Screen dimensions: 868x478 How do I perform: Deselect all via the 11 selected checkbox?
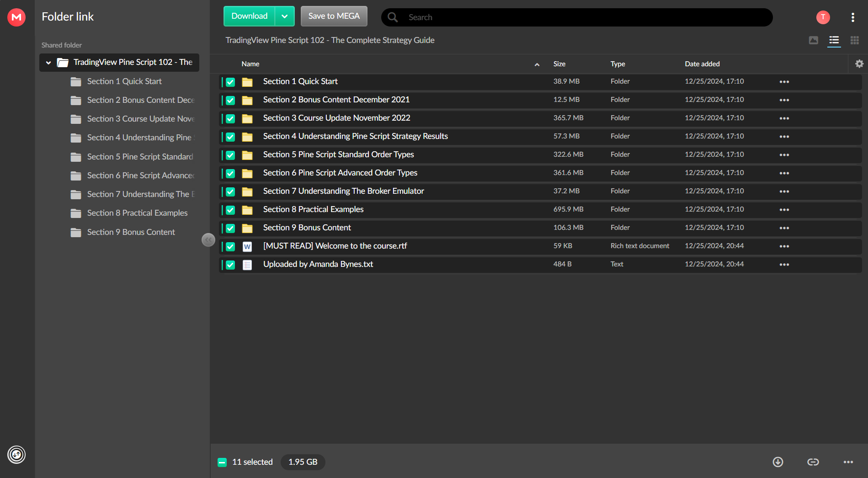(x=222, y=462)
